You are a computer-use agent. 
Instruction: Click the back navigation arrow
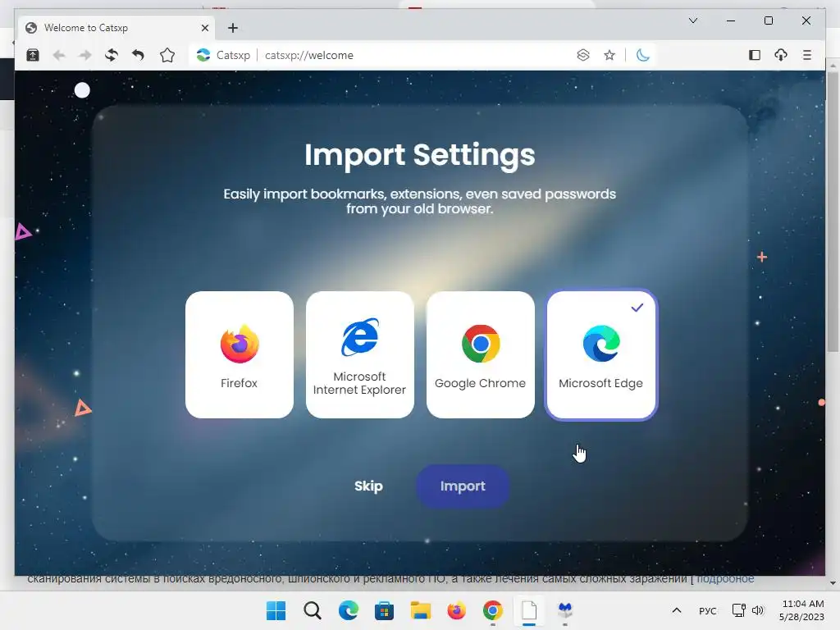[x=59, y=55]
